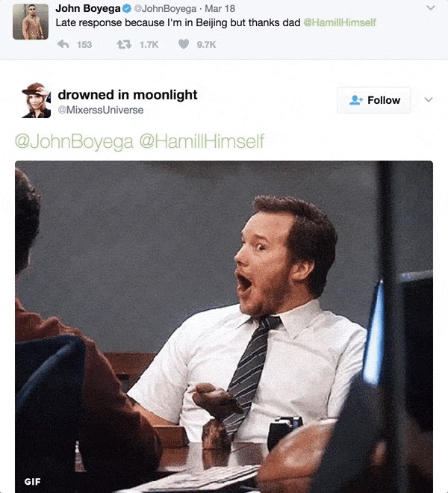
Task: Click the add-person icon in Follow button
Action: [356, 100]
